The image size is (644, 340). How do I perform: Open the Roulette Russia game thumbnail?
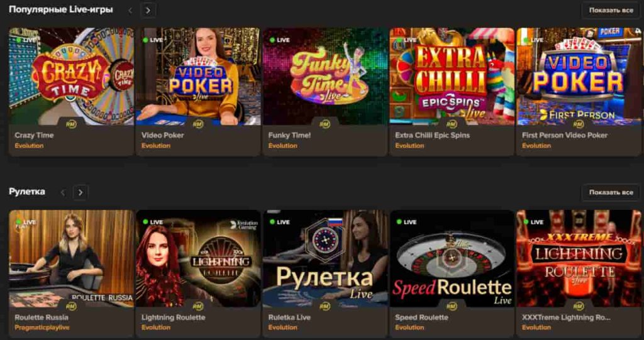72,259
